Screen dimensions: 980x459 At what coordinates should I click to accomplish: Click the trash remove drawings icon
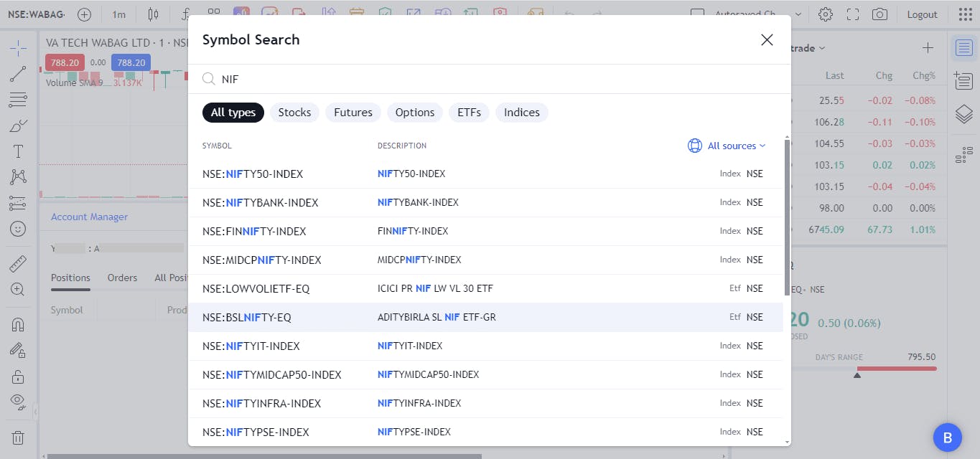click(18, 437)
